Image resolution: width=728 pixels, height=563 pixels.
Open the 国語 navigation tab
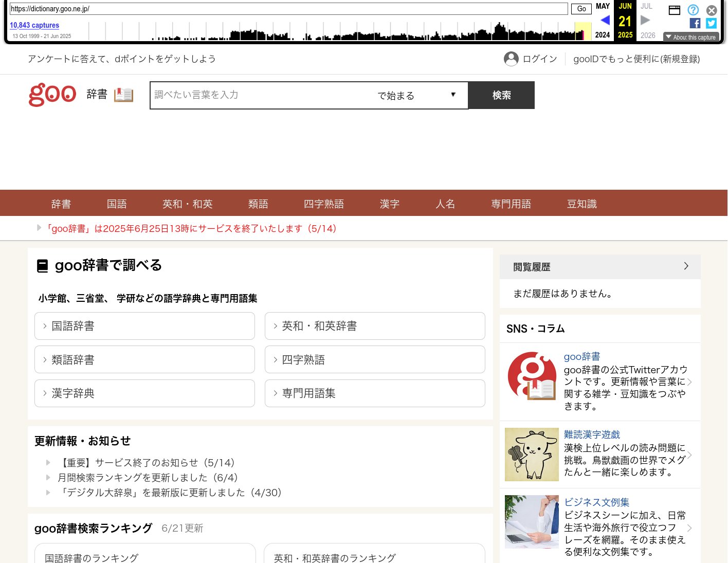pyautogui.click(x=117, y=204)
